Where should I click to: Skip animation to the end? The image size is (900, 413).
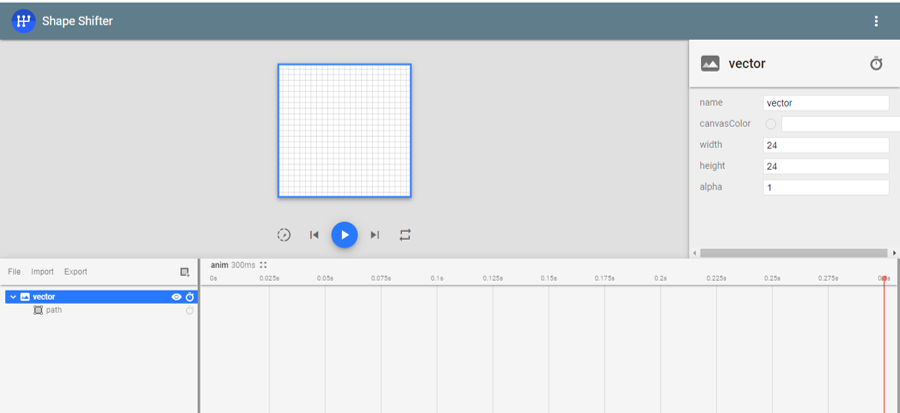point(375,235)
